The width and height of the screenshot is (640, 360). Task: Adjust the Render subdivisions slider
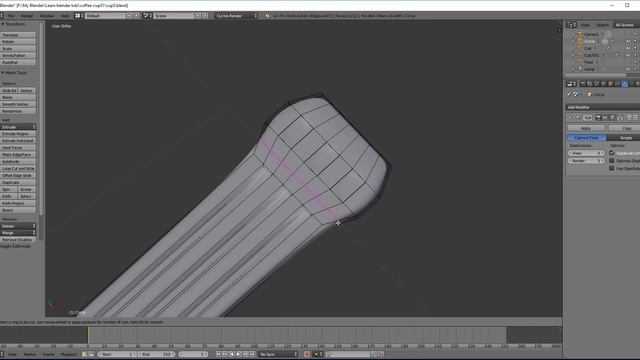click(x=586, y=160)
